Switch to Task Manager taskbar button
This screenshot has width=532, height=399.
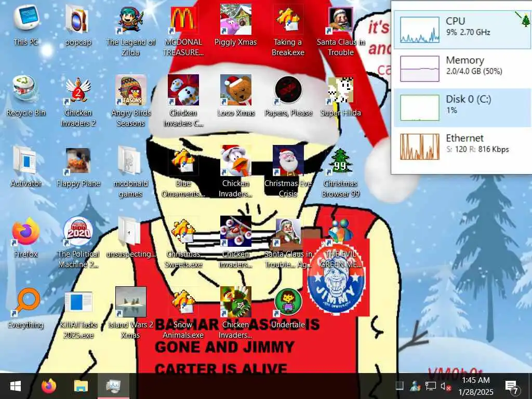113,386
